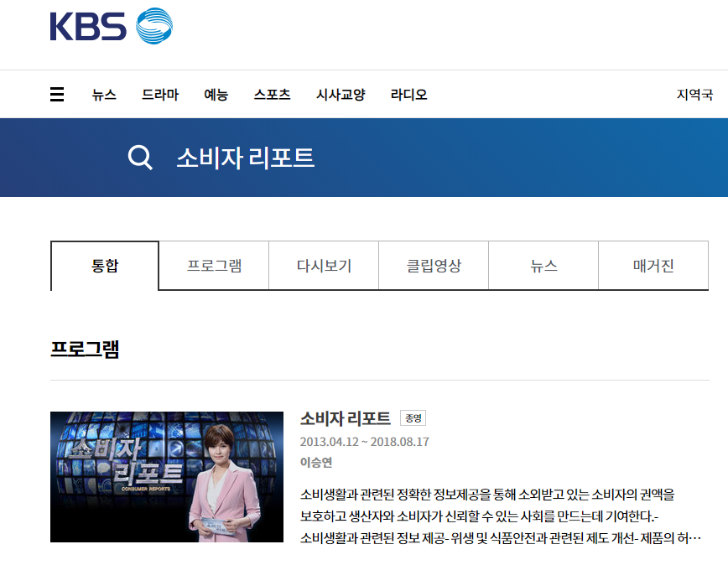Switch to the 매거진 tab
728x565 pixels.
point(653,266)
